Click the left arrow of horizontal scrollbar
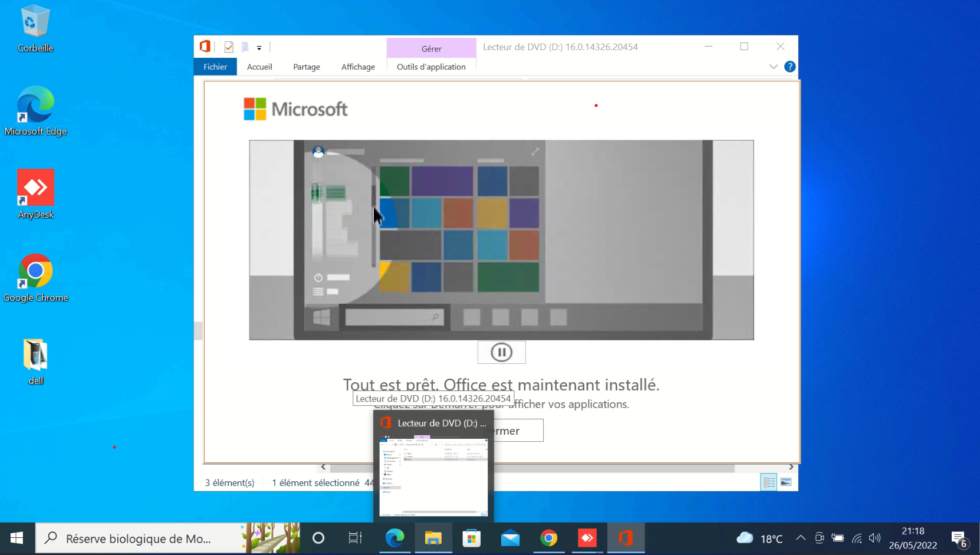980x555 pixels. pos(323,467)
